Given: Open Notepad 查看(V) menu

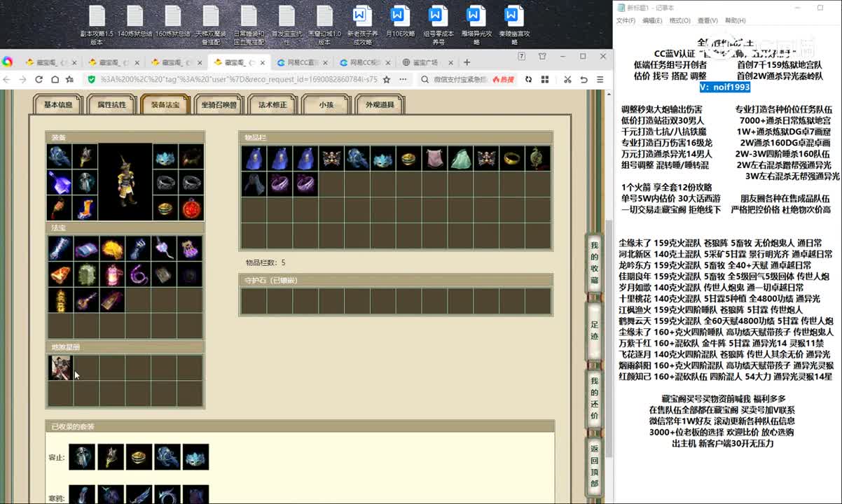Looking at the screenshot, I should (x=708, y=21).
